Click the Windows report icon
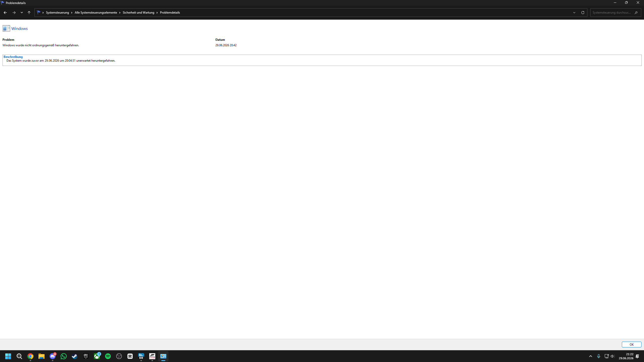This screenshot has width=644, height=362. click(x=6, y=28)
